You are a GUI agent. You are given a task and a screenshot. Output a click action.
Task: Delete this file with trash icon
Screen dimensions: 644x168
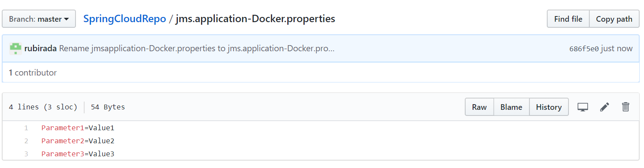[x=625, y=107]
